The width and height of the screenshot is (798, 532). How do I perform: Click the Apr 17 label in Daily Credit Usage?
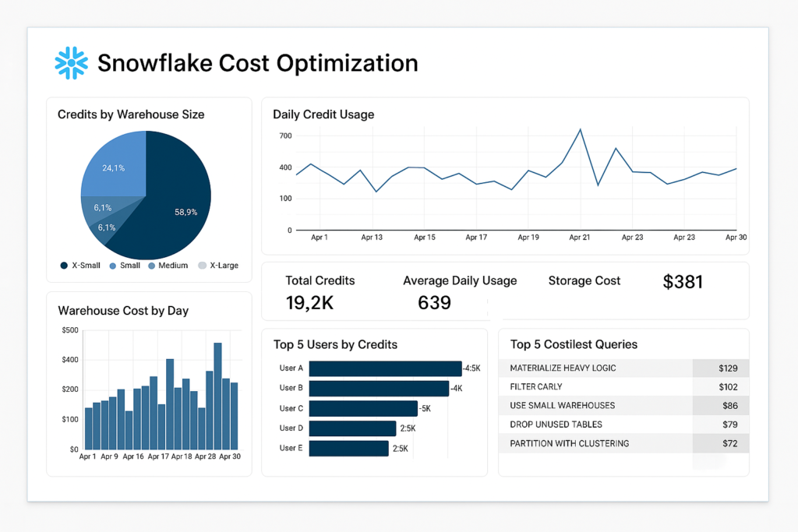click(x=476, y=238)
